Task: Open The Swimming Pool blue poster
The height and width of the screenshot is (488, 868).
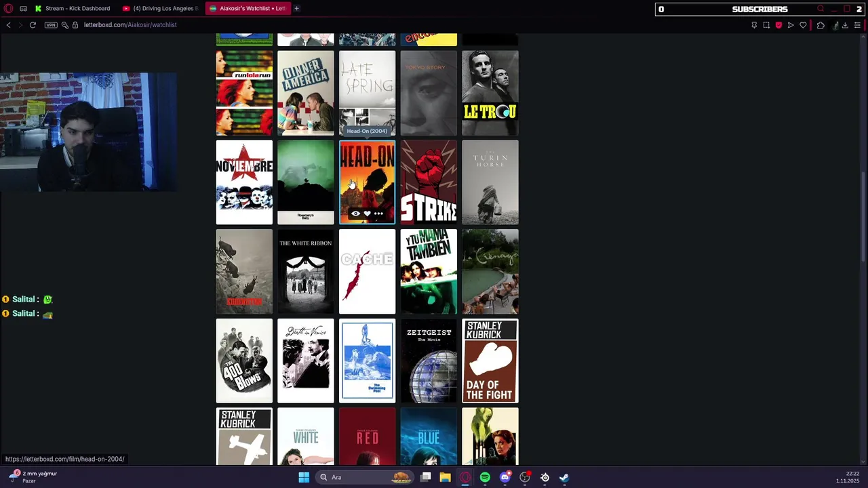Action: 367,361
